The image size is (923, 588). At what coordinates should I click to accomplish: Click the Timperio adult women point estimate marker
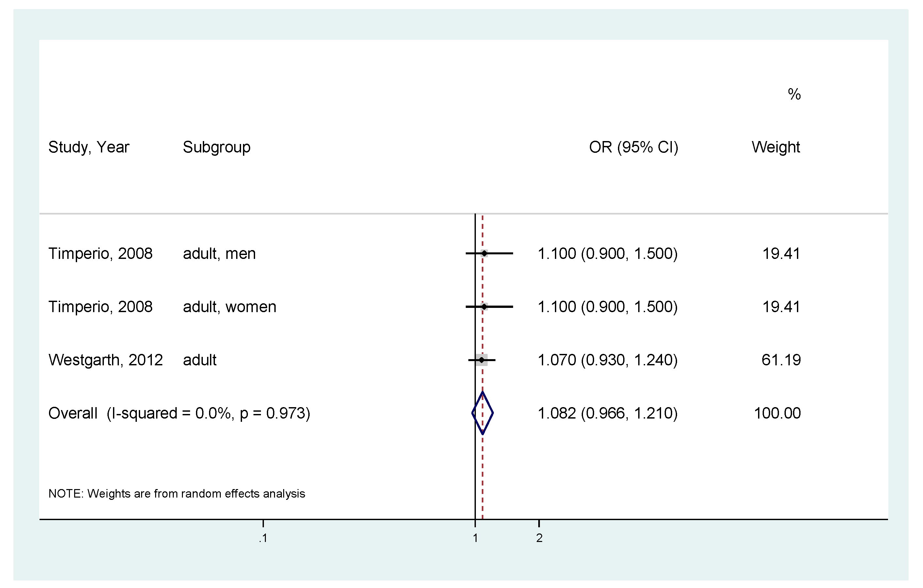(x=484, y=307)
